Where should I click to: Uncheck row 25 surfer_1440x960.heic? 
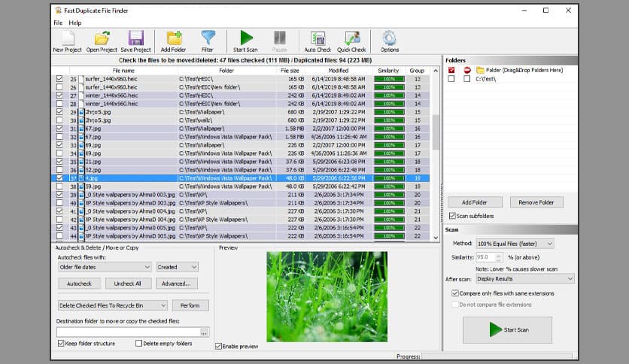[59, 79]
